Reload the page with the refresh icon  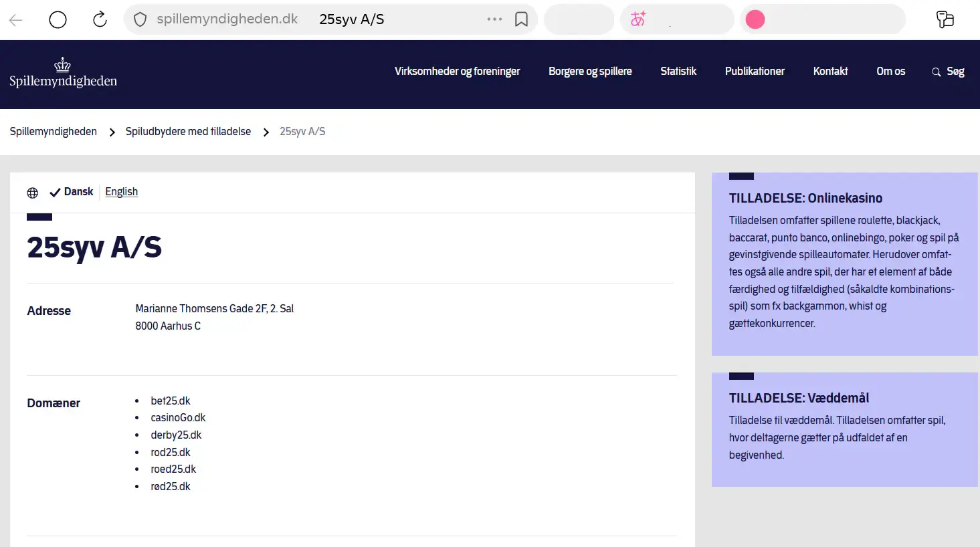point(100,19)
